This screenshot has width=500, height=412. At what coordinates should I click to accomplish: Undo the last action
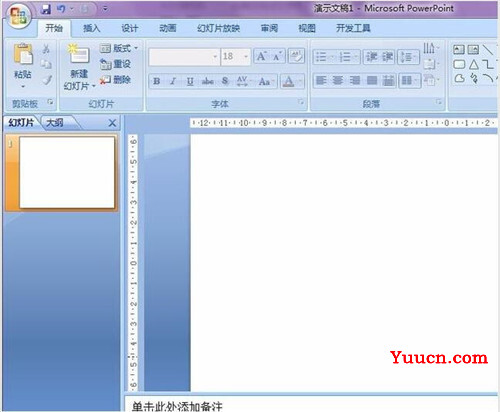(x=61, y=9)
